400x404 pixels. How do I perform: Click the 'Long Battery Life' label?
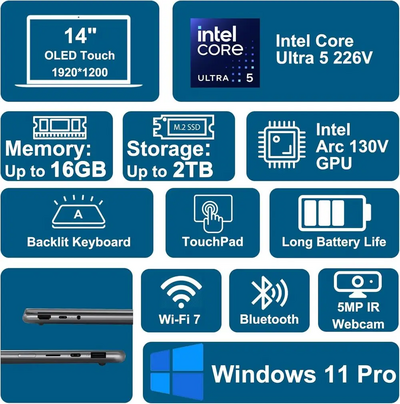pyautogui.click(x=334, y=242)
